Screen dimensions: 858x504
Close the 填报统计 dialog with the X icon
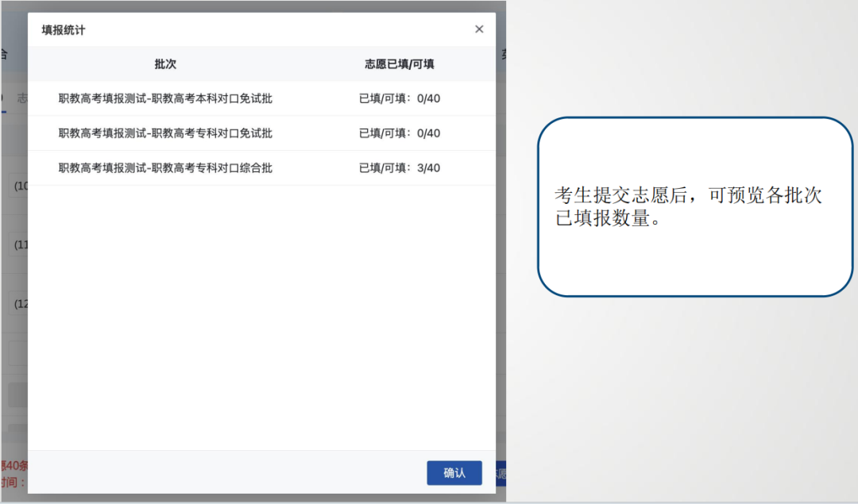(x=479, y=29)
